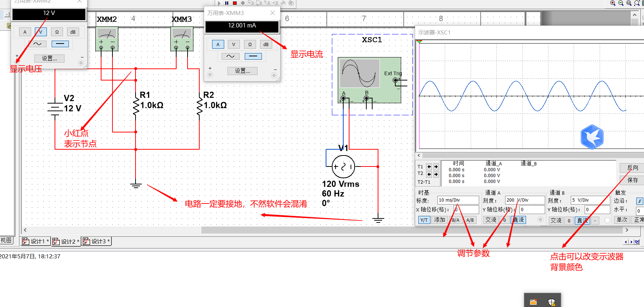Select dB mode in the XMM2 multimeter
Viewport: 644px width, 307px height.
click(x=73, y=32)
